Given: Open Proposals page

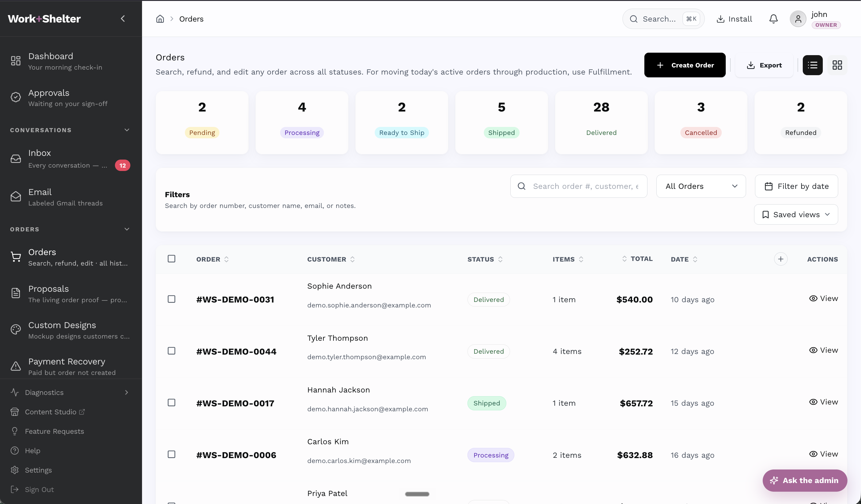Looking at the screenshot, I should (x=71, y=294).
